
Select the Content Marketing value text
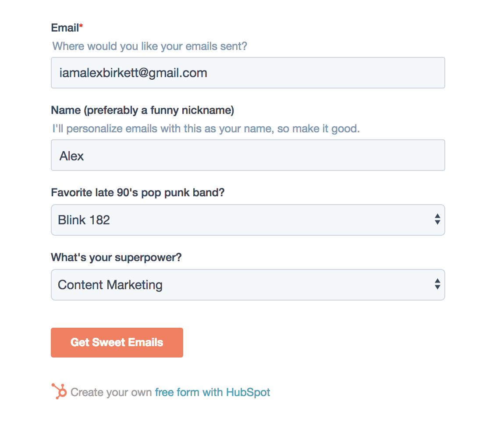click(110, 285)
